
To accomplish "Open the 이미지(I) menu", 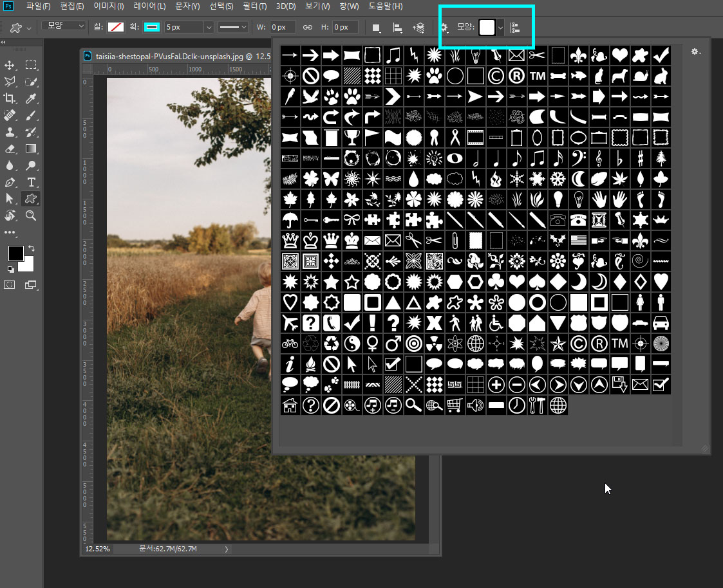I will tap(108, 6).
